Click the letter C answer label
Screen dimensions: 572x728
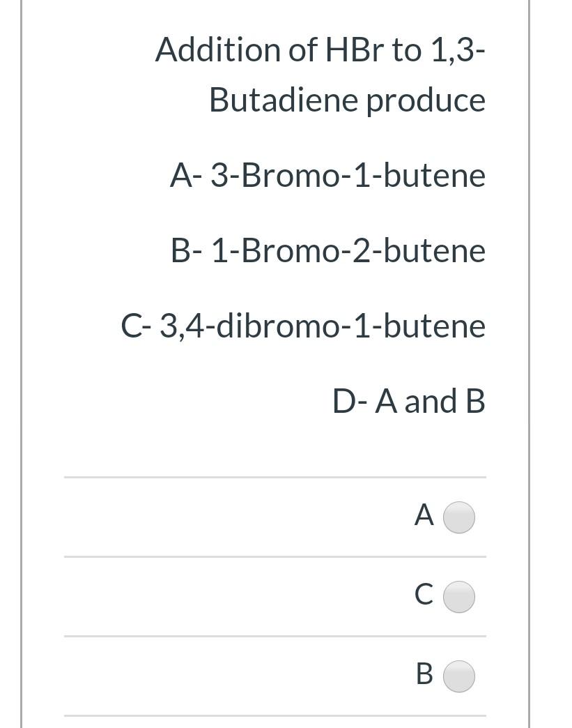point(424,595)
